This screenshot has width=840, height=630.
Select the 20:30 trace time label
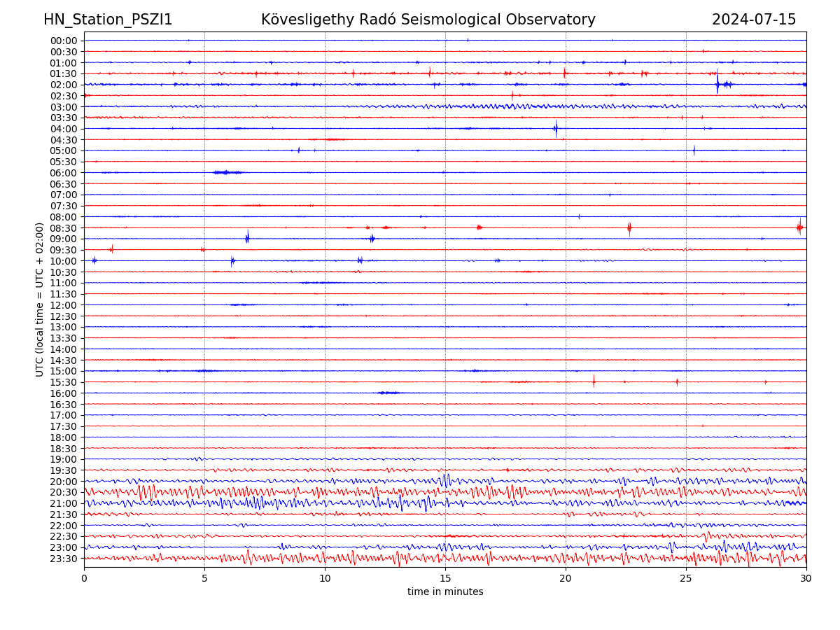(x=64, y=493)
